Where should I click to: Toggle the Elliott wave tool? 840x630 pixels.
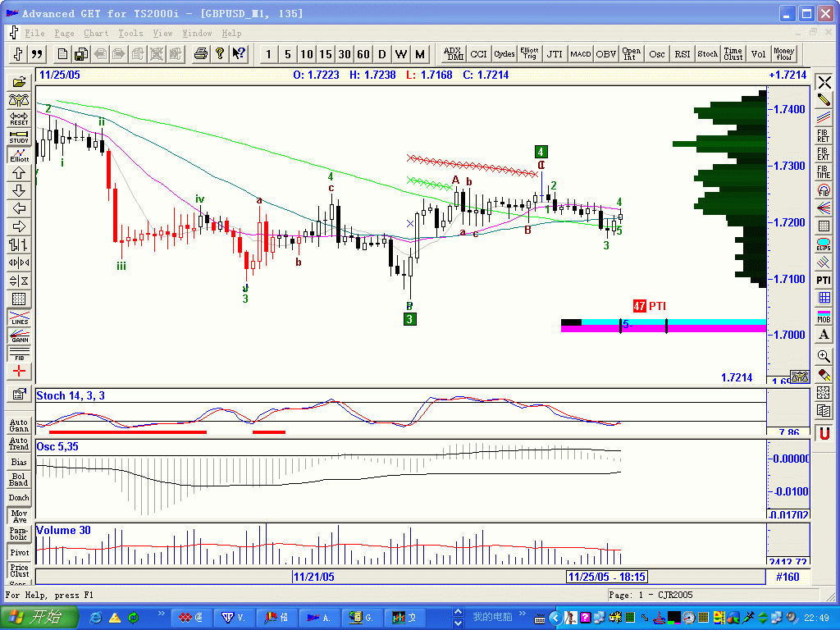(x=19, y=155)
